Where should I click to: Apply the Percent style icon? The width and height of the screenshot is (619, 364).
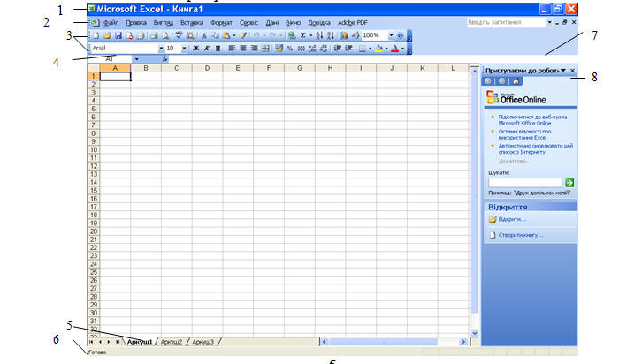[x=290, y=48]
